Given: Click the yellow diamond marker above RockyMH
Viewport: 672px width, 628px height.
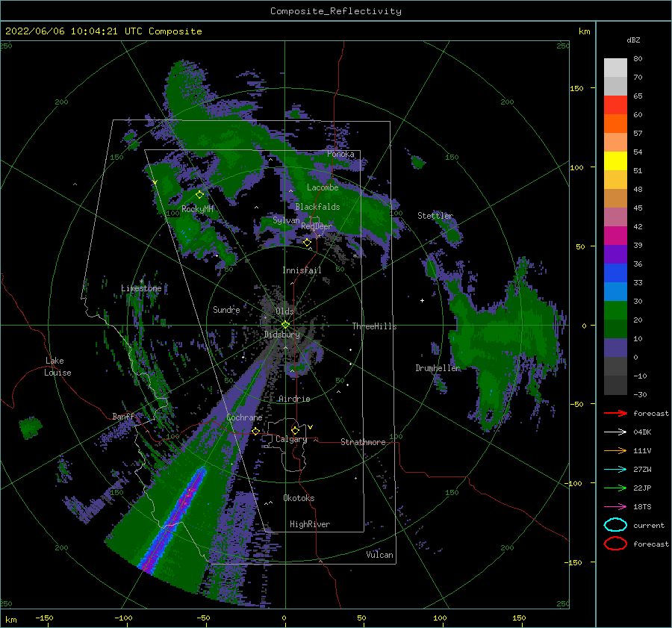Looking at the screenshot, I should coord(199,195).
